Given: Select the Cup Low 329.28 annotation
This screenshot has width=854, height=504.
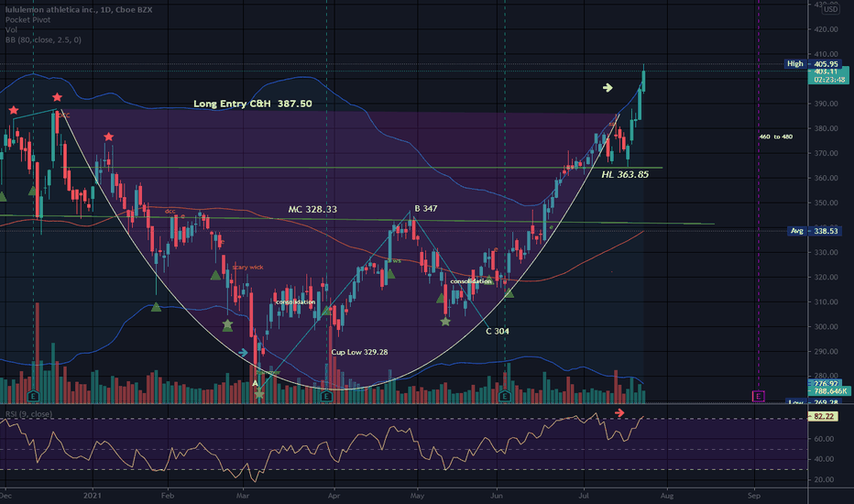Looking at the screenshot, I should [359, 352].
